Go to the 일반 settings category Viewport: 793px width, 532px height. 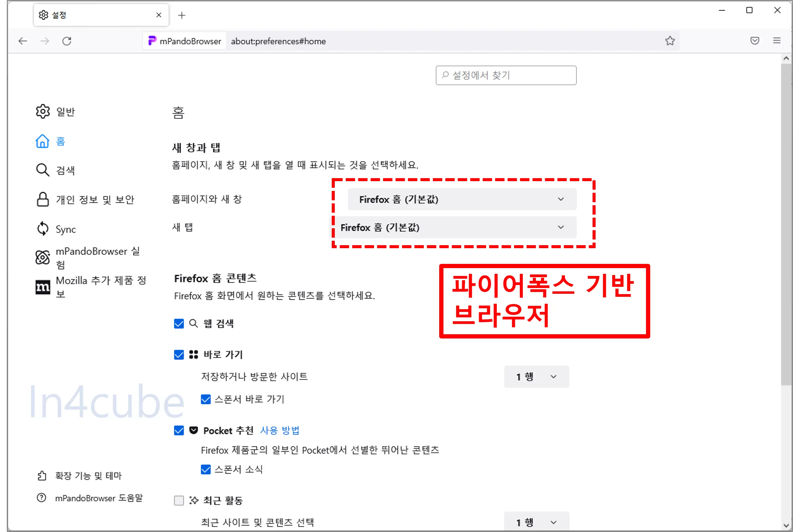[x=66, y=112]
